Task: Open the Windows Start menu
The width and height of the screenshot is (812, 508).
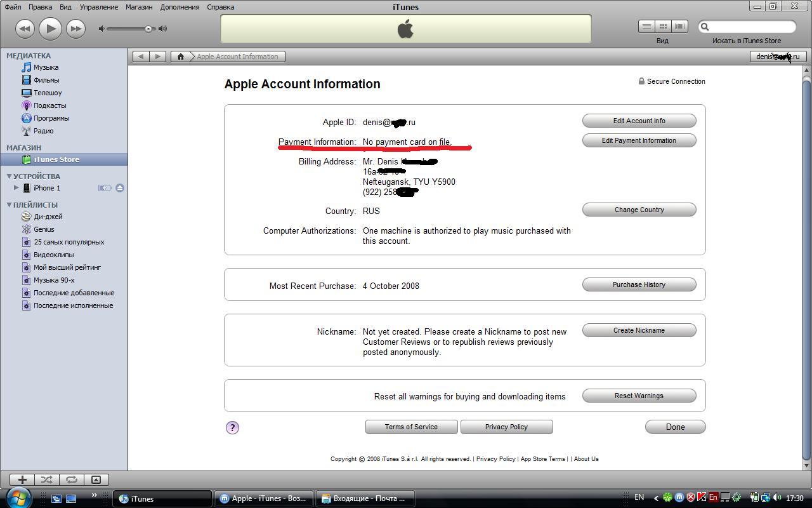Action: click(x=18, y=497)
